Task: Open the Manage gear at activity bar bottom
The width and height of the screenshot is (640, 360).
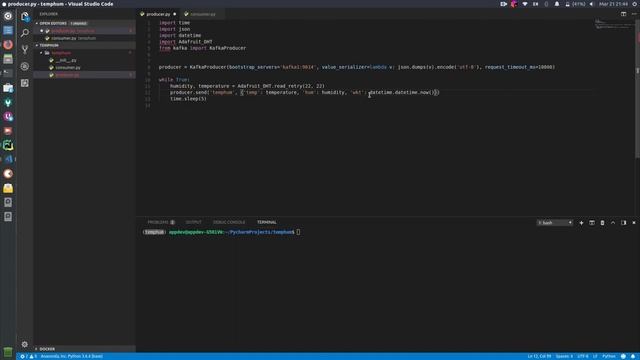Action: click(x=25, y=344)
